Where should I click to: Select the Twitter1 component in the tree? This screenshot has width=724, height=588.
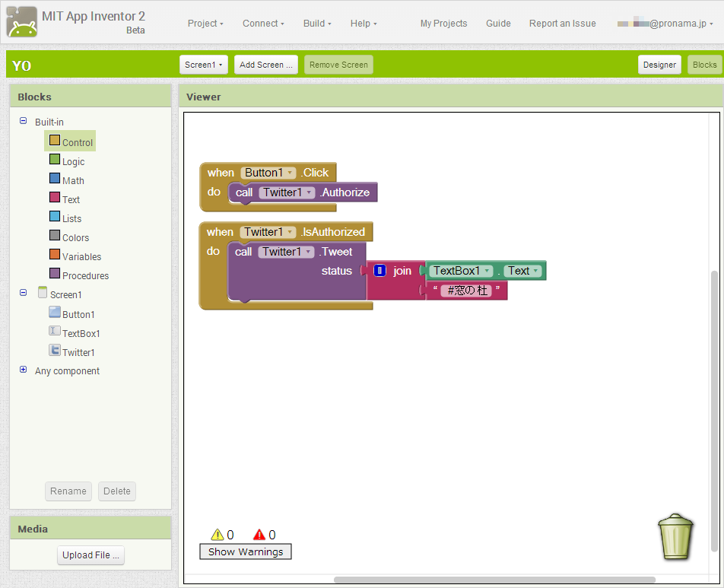coord(77,351)
